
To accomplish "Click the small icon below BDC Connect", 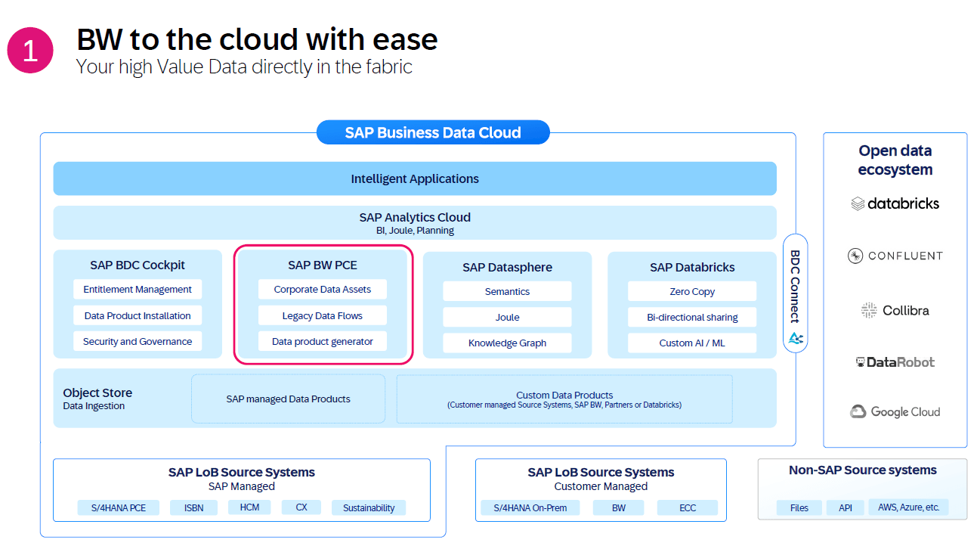I will pos(795,338).
